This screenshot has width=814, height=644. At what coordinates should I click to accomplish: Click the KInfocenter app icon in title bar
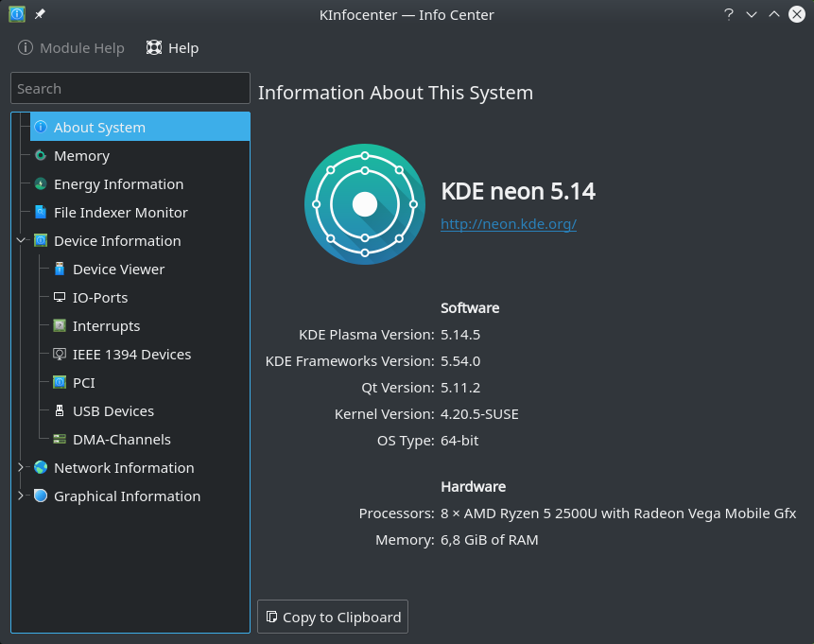coord(17,14)
